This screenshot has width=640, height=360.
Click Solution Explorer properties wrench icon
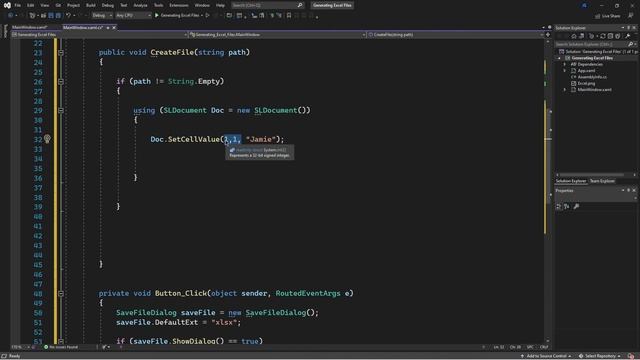(x=628, y=36)
